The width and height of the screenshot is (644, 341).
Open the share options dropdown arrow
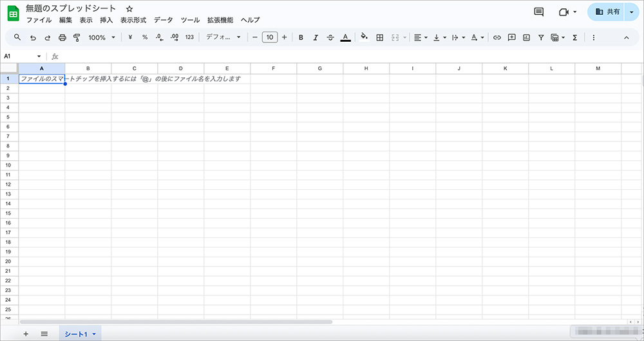click(632, 12)
